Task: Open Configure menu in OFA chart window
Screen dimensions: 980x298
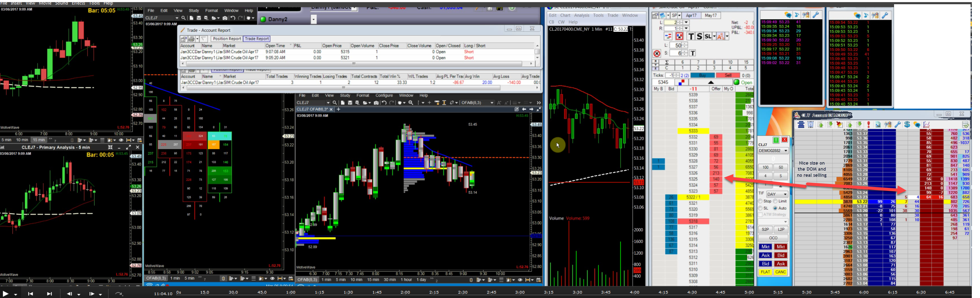Action: [384, 95]
